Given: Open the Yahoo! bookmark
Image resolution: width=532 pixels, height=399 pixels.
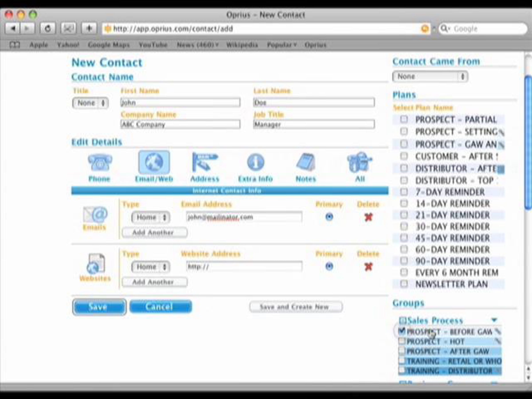Looking at the screenshot, I should click(68, 45).
